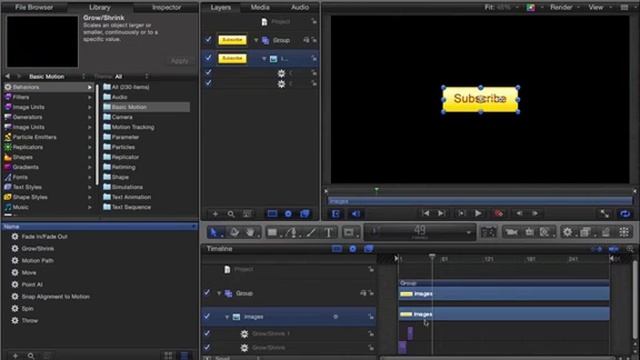Toggle first behavior checkbox in Layers list
The height and width of the screenshot is (360, 640).
pos(208,73)
